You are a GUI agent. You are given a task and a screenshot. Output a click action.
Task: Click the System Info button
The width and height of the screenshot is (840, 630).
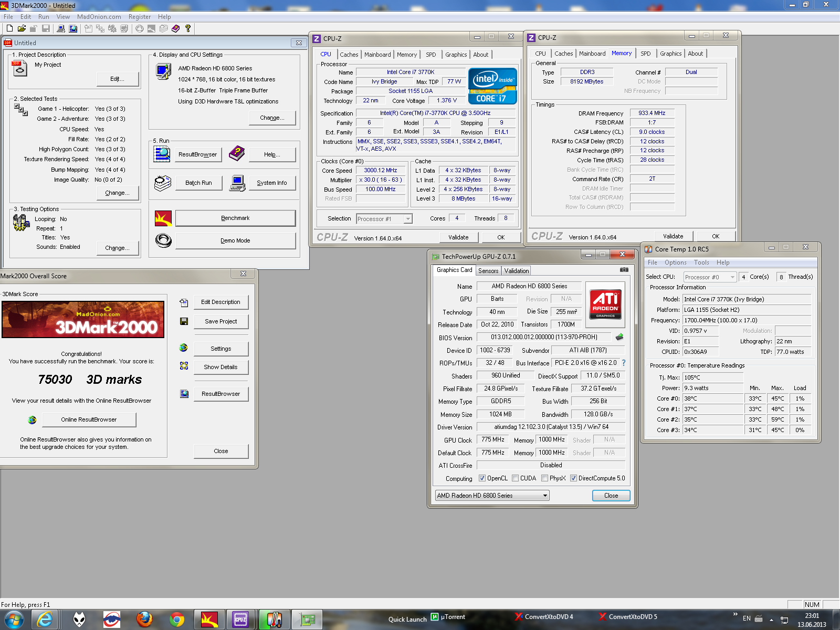[272, 183]
